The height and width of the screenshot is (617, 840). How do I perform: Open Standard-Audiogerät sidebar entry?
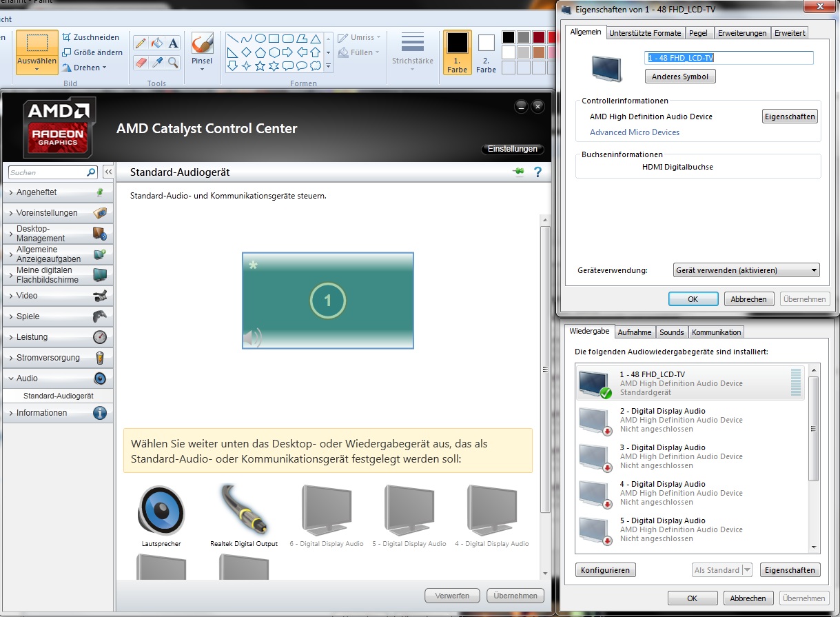[x=59, y=396]
